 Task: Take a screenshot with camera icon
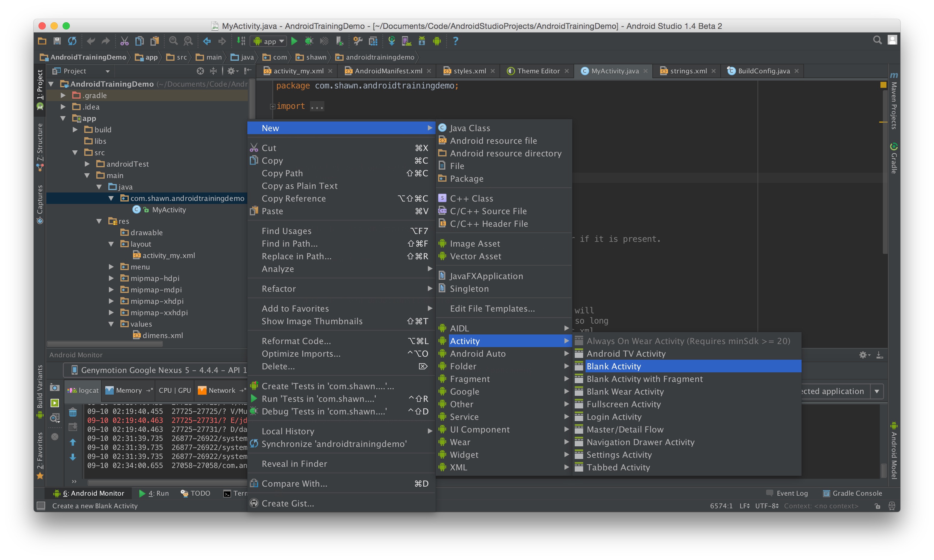coord(55,388)
